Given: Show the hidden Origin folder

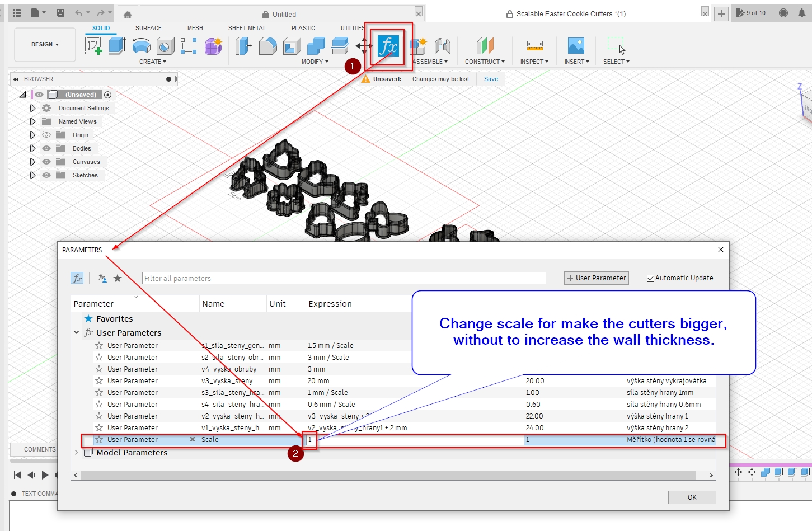Looking at the screenshot, I should click(46, 135).
